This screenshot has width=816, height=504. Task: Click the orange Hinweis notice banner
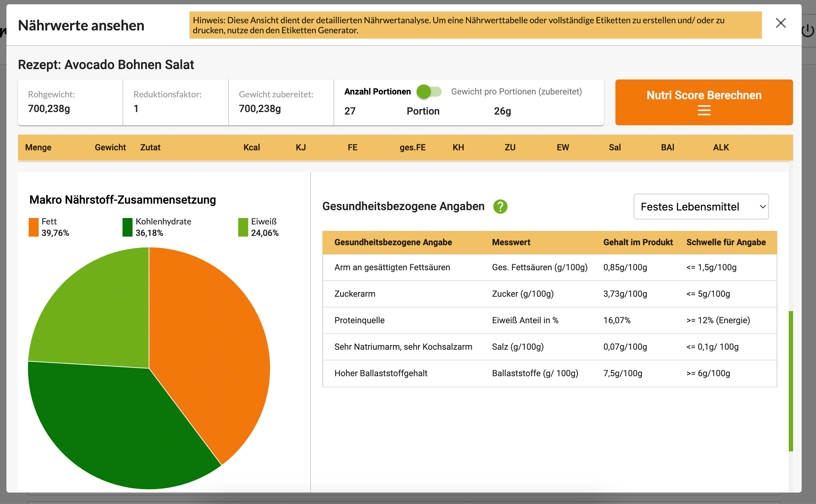click(476, 25)
